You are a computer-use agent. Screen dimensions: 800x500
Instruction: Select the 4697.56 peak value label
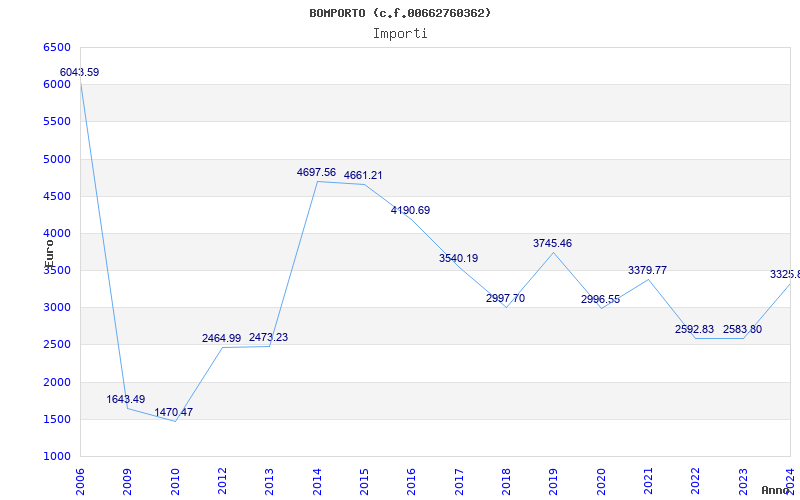(x=316, y=172)
